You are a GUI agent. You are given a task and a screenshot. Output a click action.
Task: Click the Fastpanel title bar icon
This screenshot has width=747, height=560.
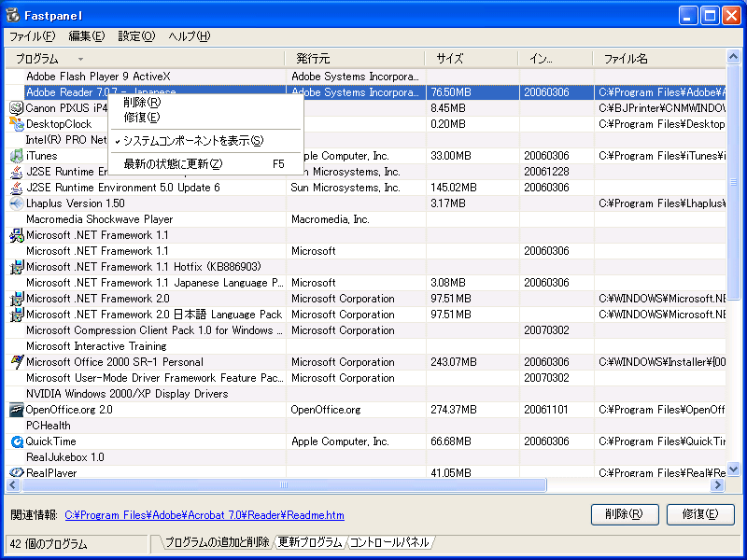click(13, 15)
